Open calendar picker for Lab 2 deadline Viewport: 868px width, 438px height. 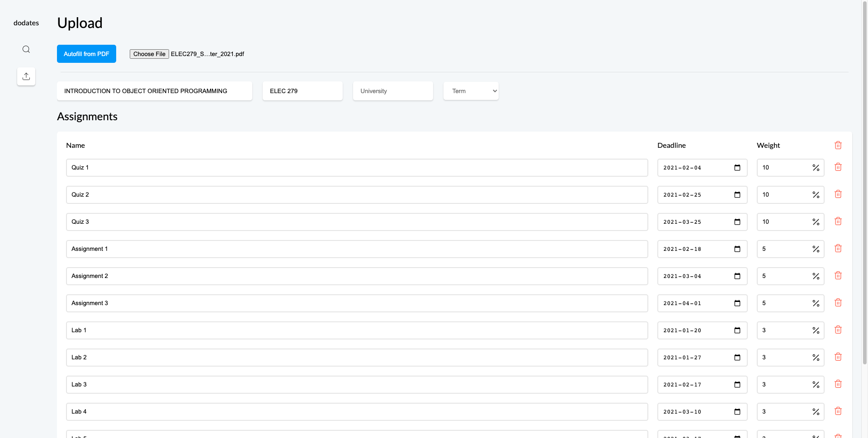point(737,358)
